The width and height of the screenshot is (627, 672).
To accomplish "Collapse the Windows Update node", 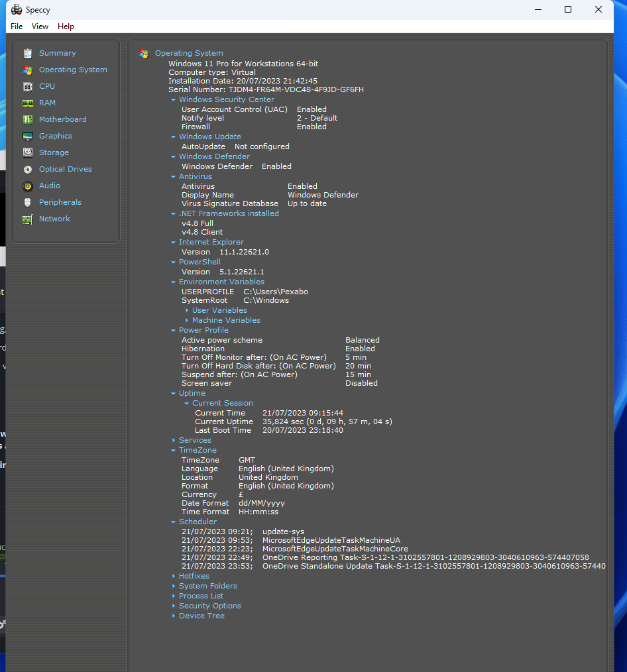I will [x=173, y=137].
